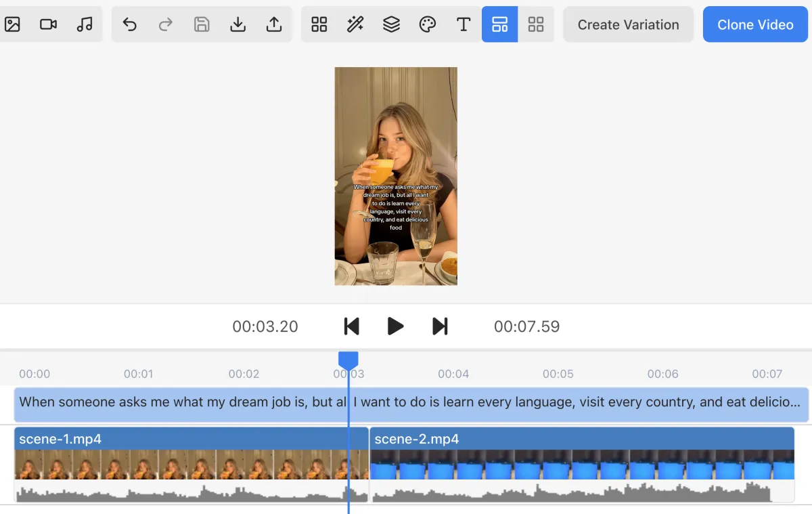Toggle the active timeline layout view
812x514 pixels.
tap(499, 25)
